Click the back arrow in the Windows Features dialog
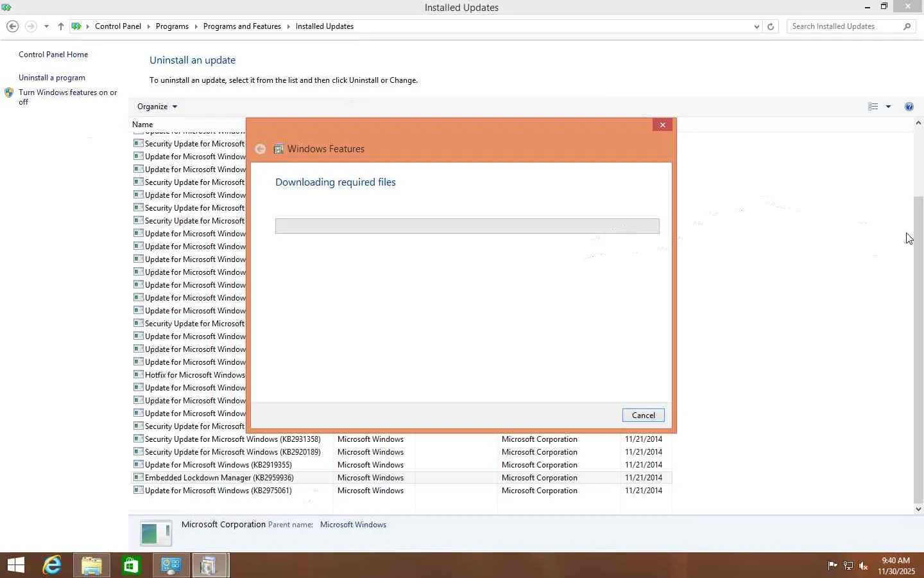 tap(261, 149)
